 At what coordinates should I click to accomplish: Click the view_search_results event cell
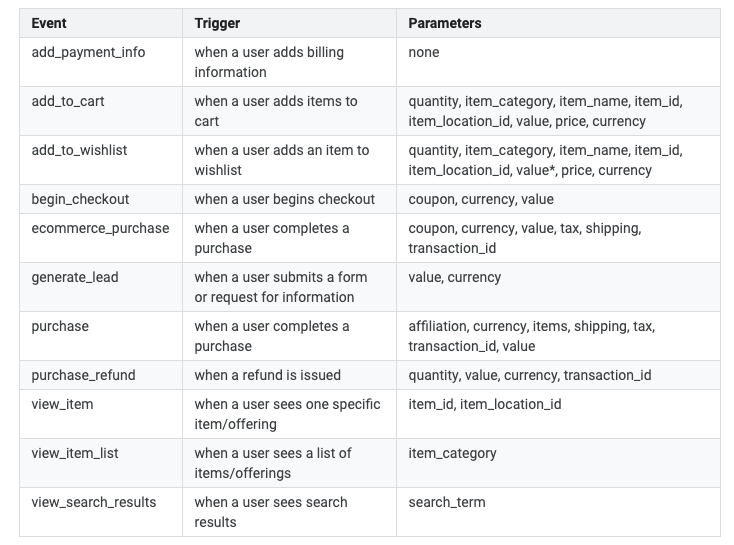point(94,502)
